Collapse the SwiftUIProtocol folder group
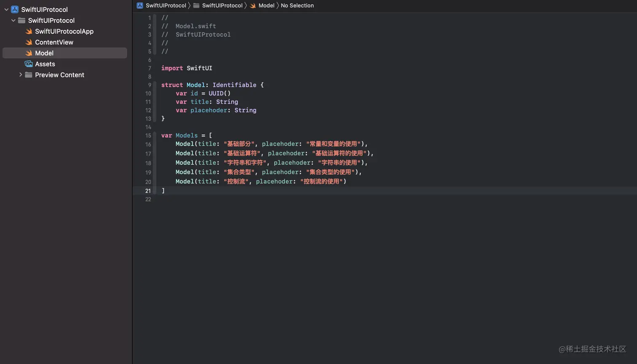 (13, 20)
